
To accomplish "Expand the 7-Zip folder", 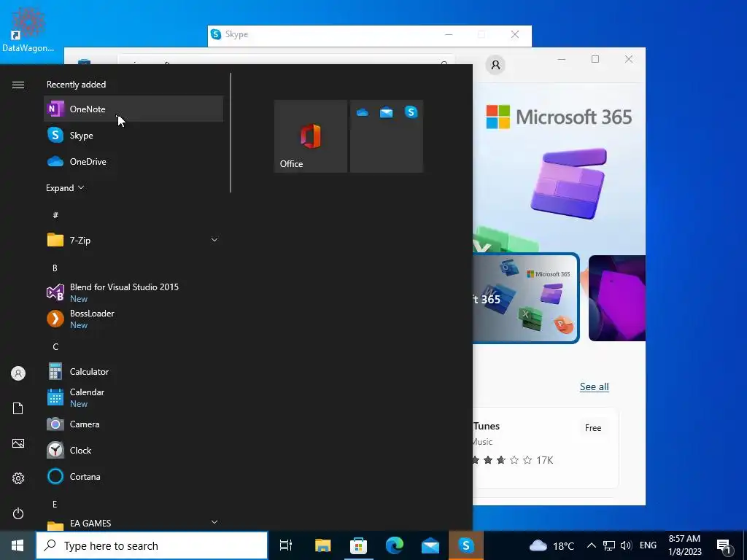I will [133, 240].
